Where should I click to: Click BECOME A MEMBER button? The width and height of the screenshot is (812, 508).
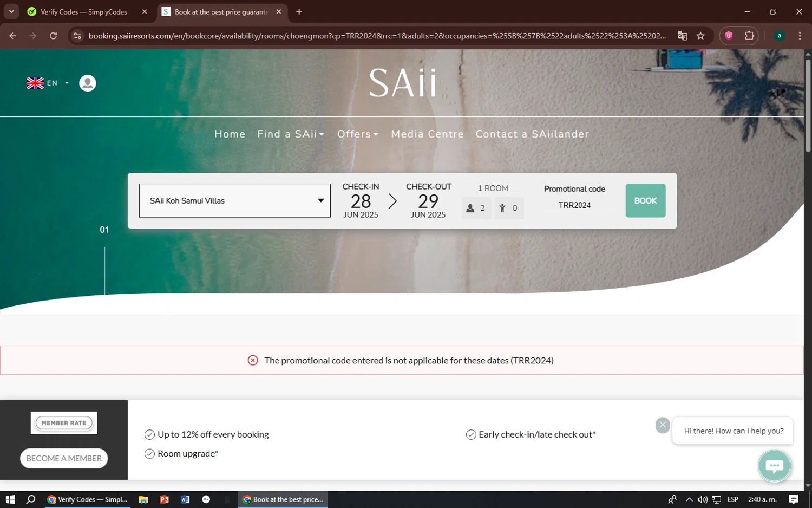click(64, 458)
